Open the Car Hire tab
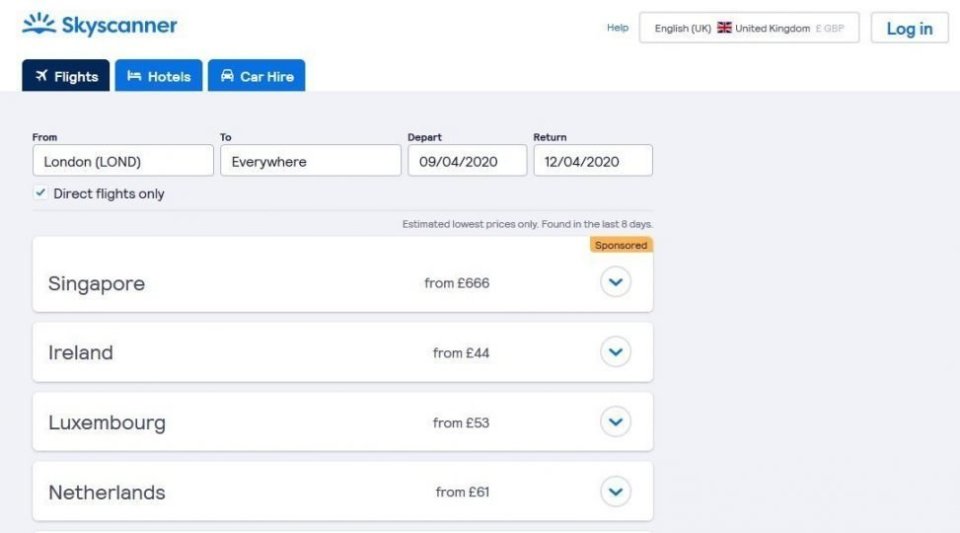960x533 pixels. [x=256, y=76]
